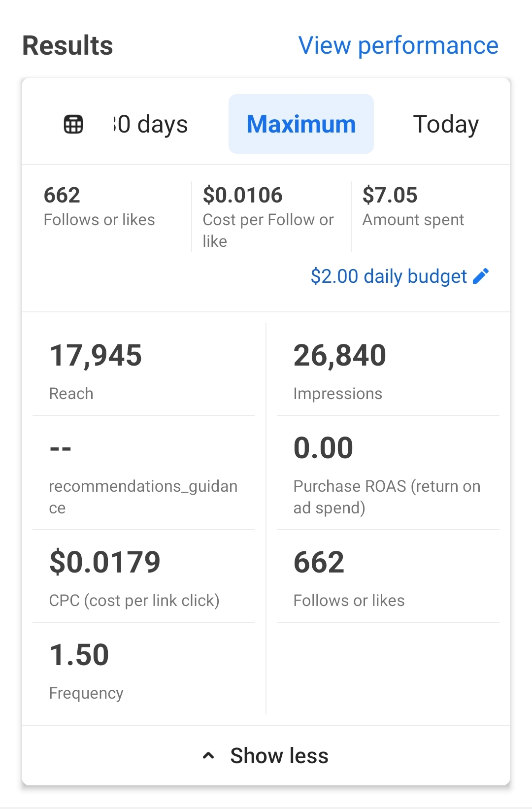Tap the chevron icon next to Show less
532x809 pixels.
pos(208,755)
